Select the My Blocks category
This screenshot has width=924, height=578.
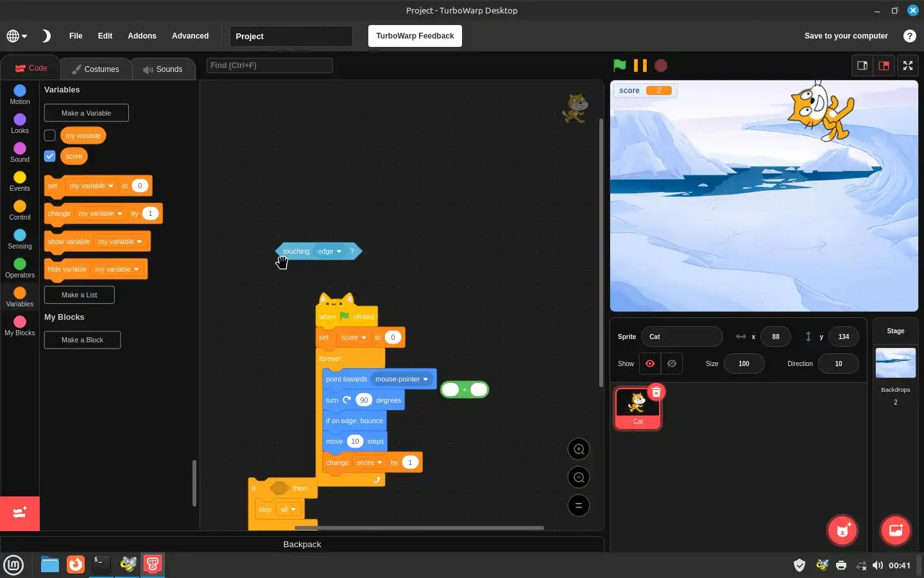[x=20, y=326]
